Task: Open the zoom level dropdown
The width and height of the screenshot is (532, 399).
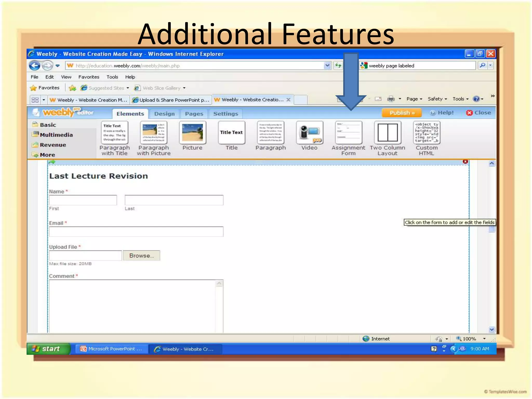Action: pyautogui.click(x=484, y=339)
